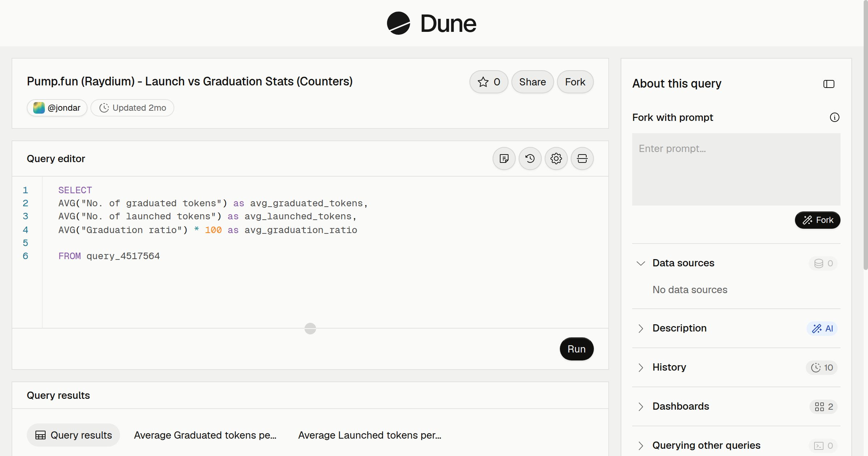Select the Query results tab

point(73,435)
